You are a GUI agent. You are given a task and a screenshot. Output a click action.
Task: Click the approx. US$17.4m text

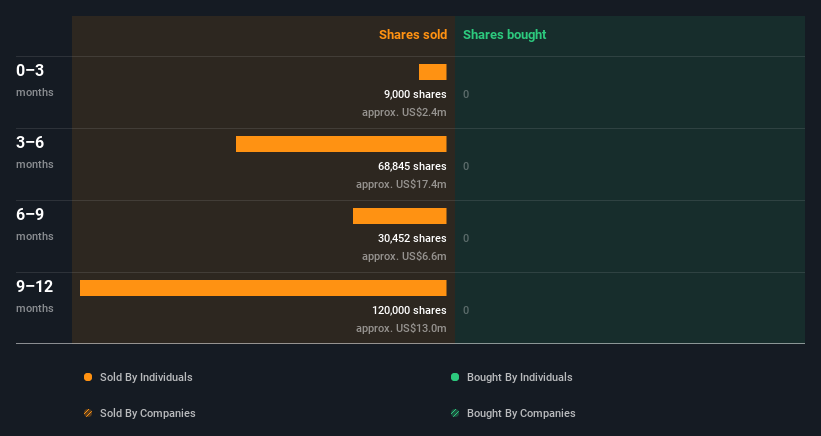(x=401, y=184)
